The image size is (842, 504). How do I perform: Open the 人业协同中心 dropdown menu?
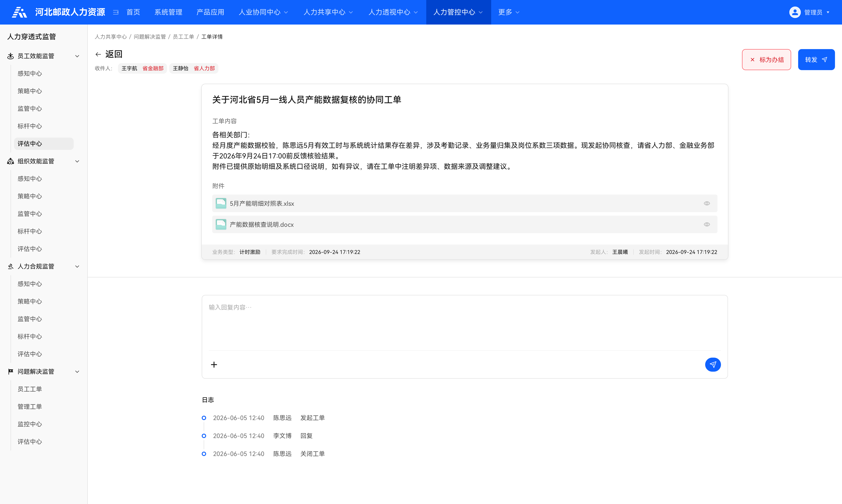pos(263,12)
